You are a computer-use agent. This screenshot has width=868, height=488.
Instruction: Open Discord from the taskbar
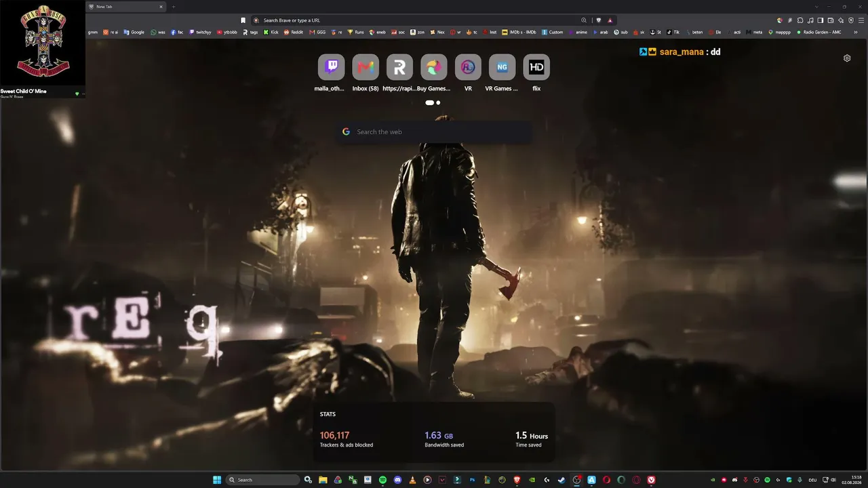(x=397, y=480)
